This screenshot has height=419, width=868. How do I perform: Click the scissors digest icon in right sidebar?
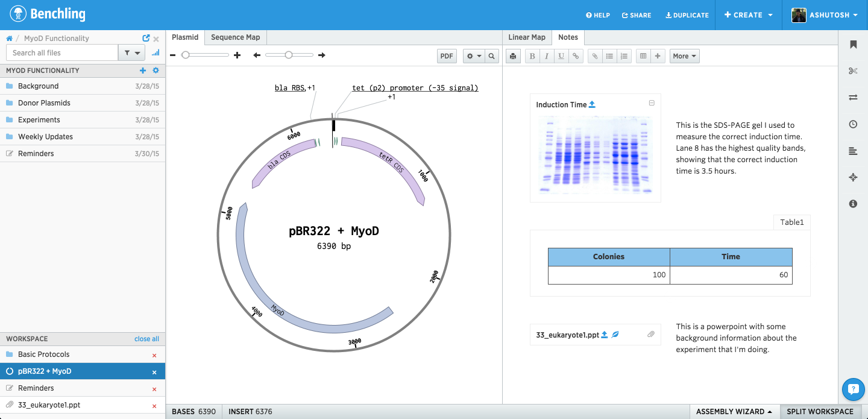click(x=853, y=71)
